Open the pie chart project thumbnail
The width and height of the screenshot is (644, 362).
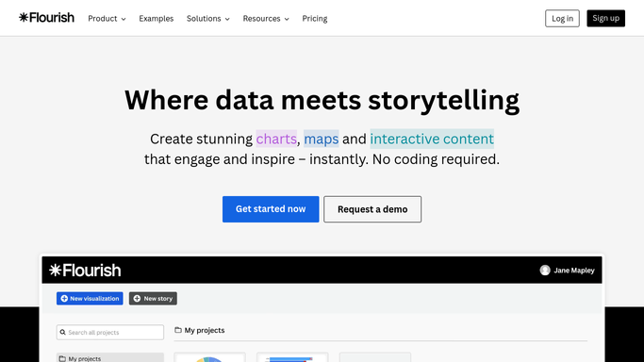[x=209, y=357]
